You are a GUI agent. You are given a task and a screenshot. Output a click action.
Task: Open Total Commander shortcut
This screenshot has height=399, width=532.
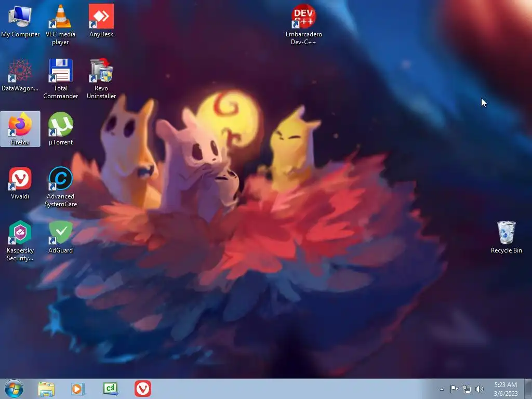click(60, 79)
